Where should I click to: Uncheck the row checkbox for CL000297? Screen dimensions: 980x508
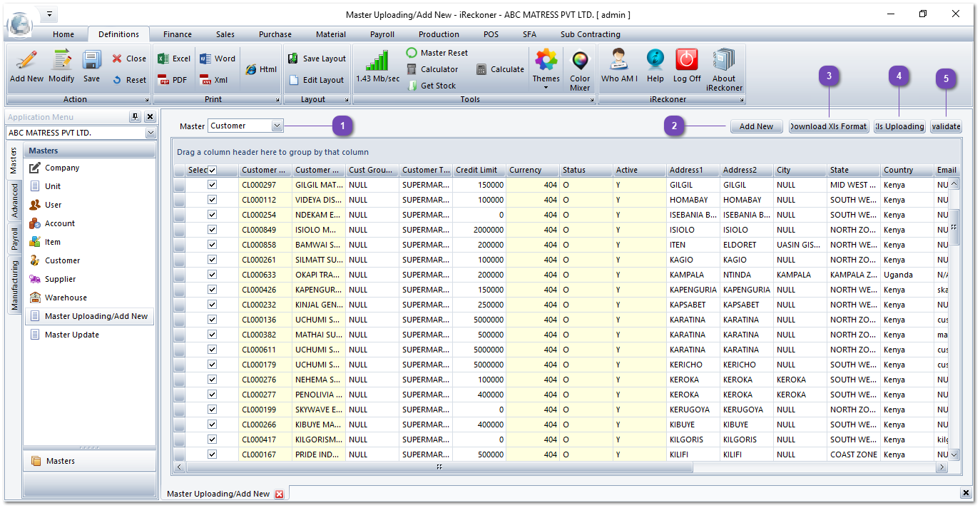tap(212, 185)
